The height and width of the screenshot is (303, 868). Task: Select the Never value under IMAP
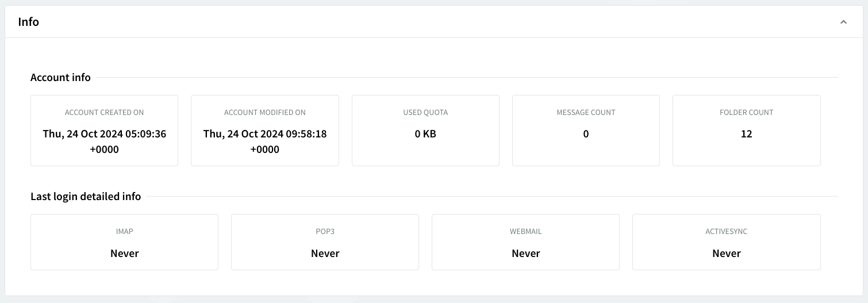(124, 254)
